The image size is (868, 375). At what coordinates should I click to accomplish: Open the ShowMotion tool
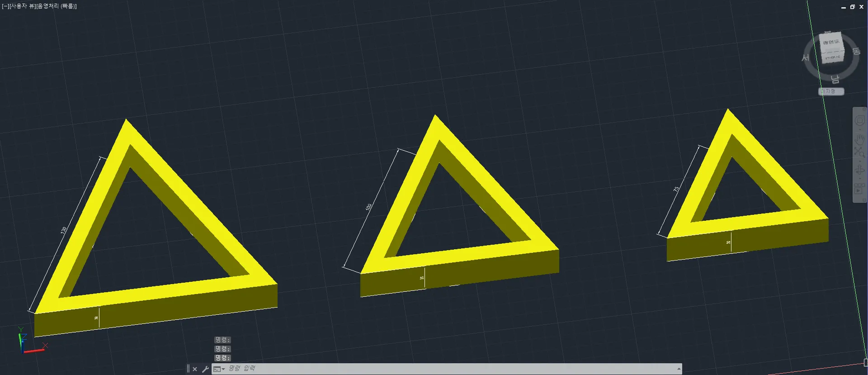(859, 188)
